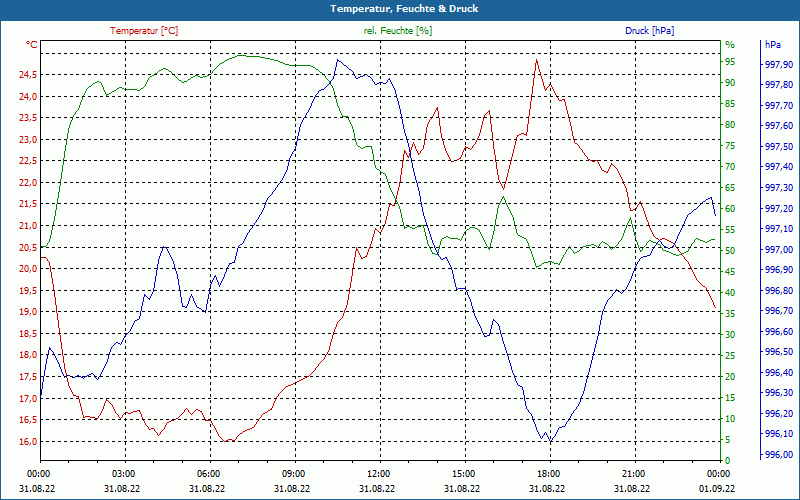Viewport: 800px width, 500px height.
Task: Click the '996,30' pressure axis value
Action: (779, 393)
